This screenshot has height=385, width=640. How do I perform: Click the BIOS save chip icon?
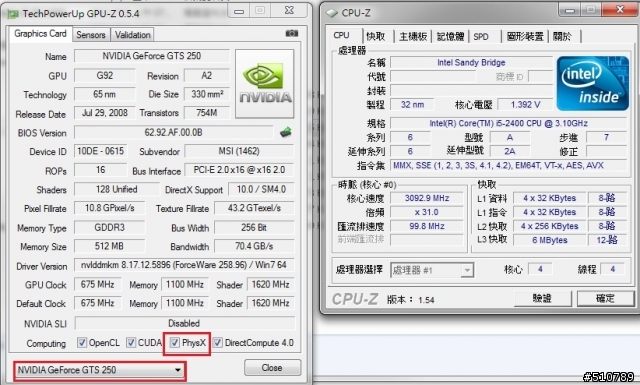(x=286, y=132)
